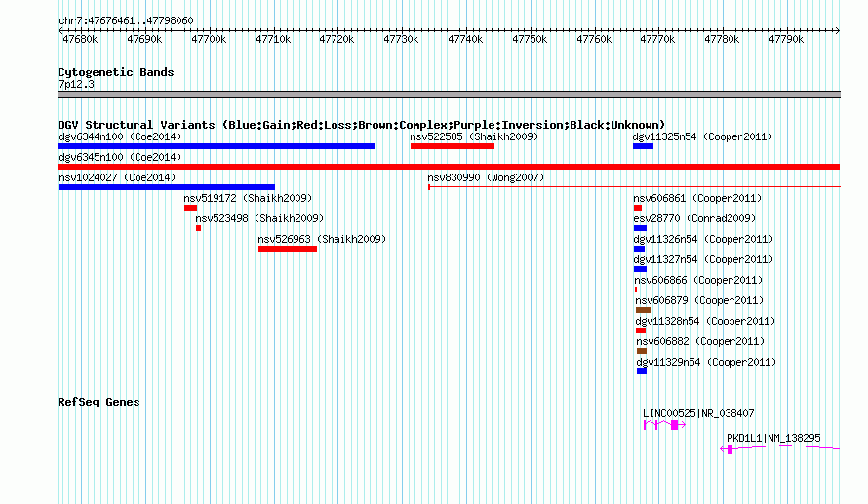Select the blue dgv6344n100 gain bar
868x504 pixels.
pyautogui.click(x=216, y=146)
